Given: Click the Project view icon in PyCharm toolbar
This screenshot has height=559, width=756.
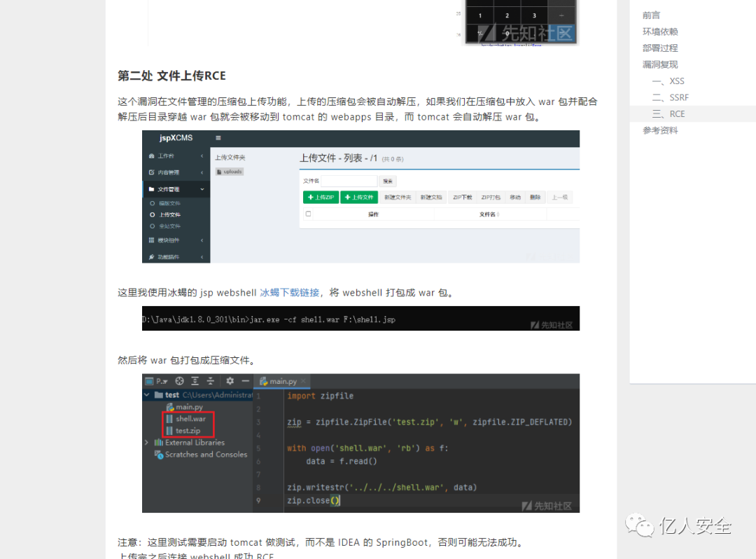Looking at the screenshot, I should pos(150,381).
